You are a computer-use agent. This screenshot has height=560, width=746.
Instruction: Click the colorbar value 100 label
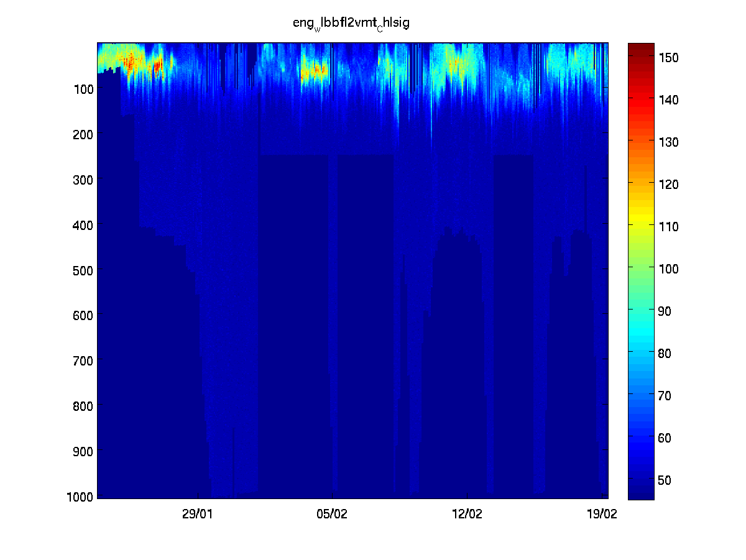668,269
